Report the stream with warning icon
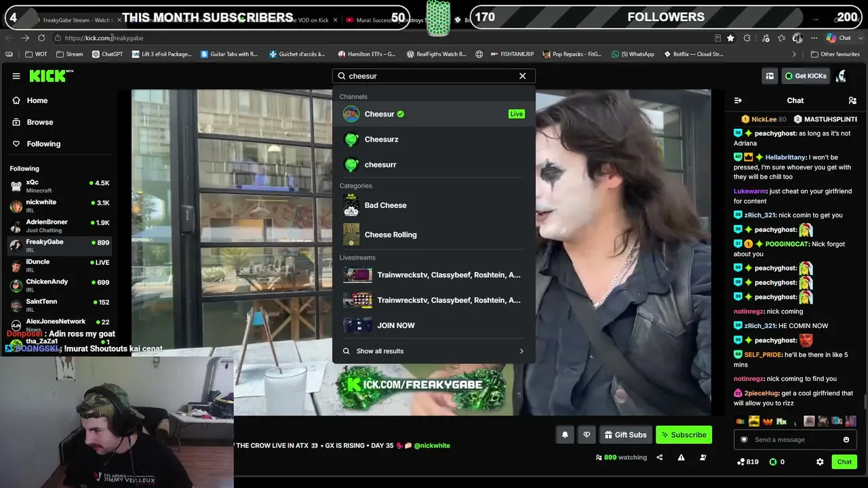This screenshot has width=868, height=488. [x=681, y=457]
